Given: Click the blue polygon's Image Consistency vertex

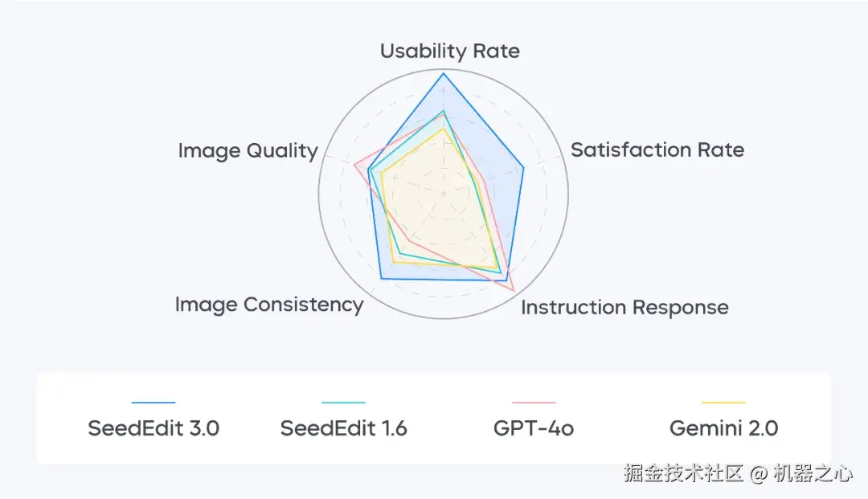Looking at the screenshot, I should [x=381, y=279].
